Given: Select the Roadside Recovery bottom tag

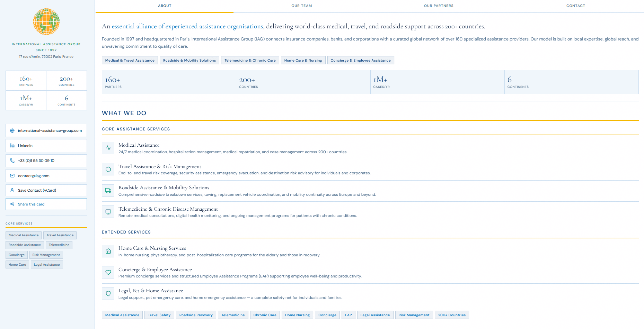Looking at the screenshot, I should pos(196,315).
